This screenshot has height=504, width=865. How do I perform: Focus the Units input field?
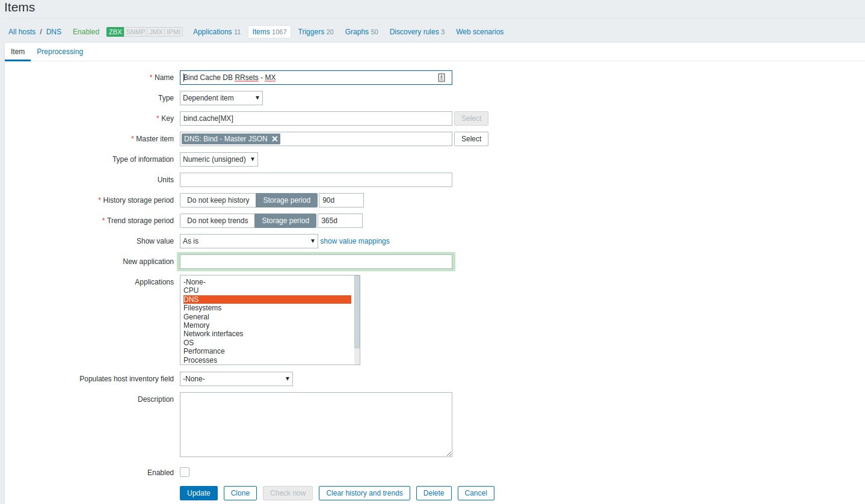click(316, 180)
